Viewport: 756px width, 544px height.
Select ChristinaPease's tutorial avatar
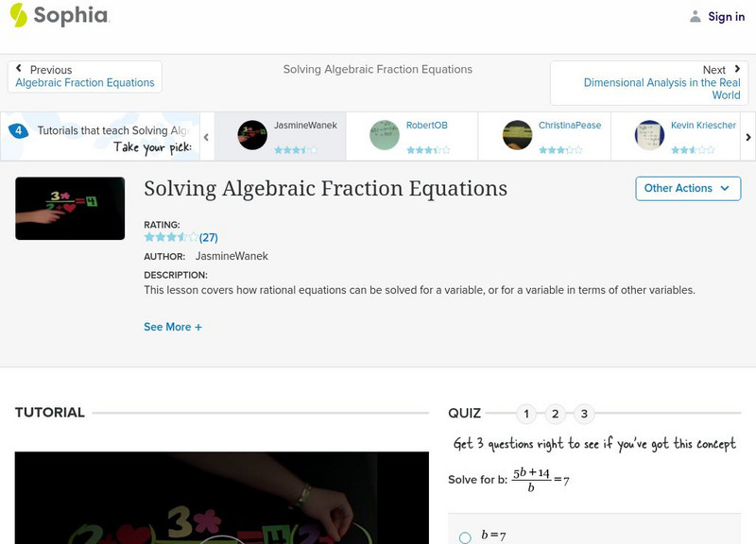pyautogui.click(x=517, y=135)
